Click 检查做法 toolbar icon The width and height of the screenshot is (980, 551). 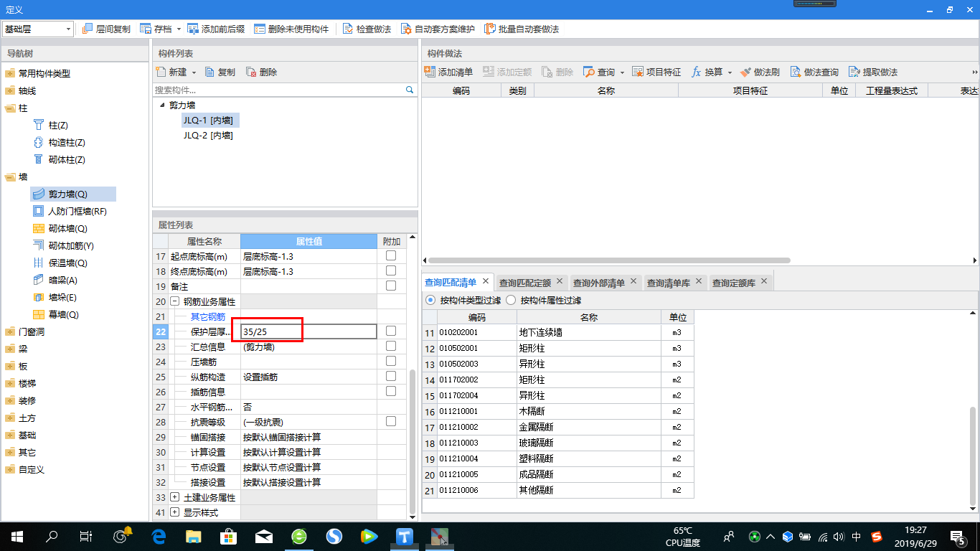348,29
